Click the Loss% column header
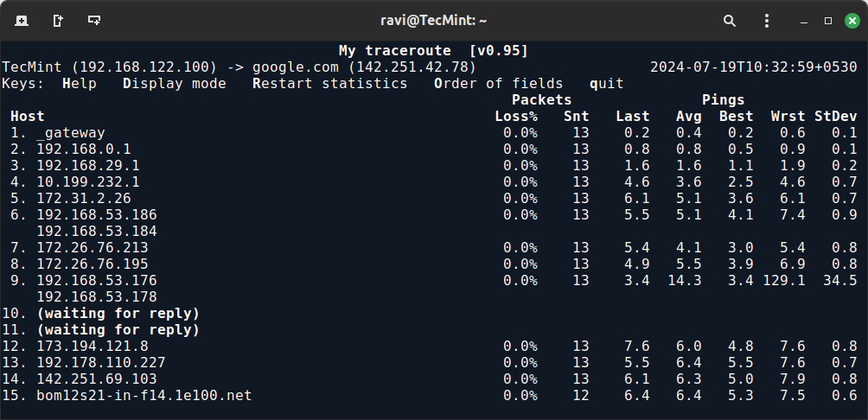 (516, 116)
